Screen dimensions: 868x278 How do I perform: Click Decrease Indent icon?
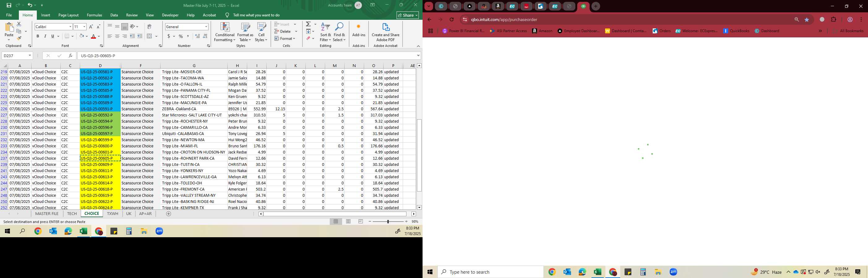pos(132,36)
